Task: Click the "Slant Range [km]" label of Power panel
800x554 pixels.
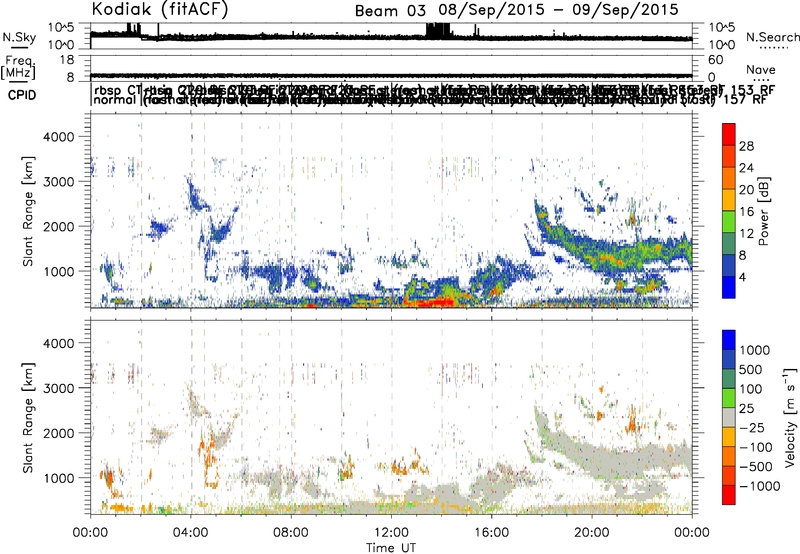Action: 28,211
